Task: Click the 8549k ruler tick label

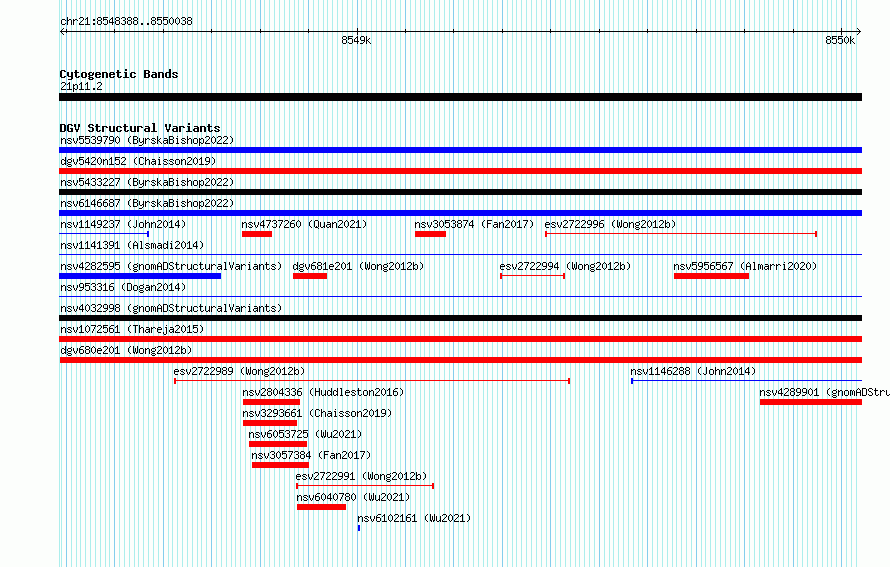Action: pos(356,40)
